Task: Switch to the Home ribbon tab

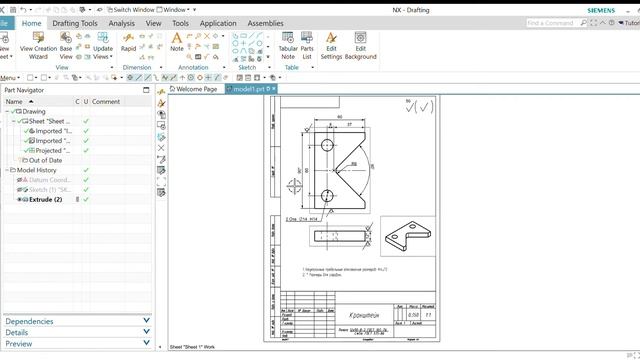Action: click(x=31, y=23)
